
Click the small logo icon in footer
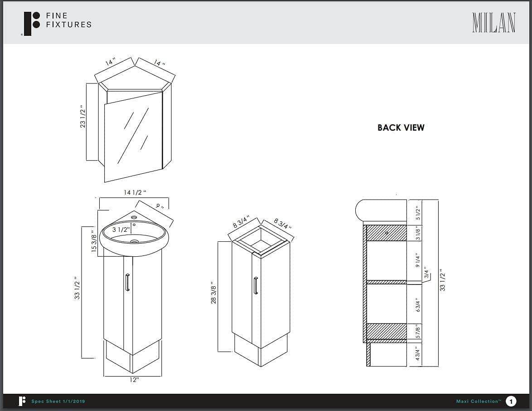pos(22,401)
